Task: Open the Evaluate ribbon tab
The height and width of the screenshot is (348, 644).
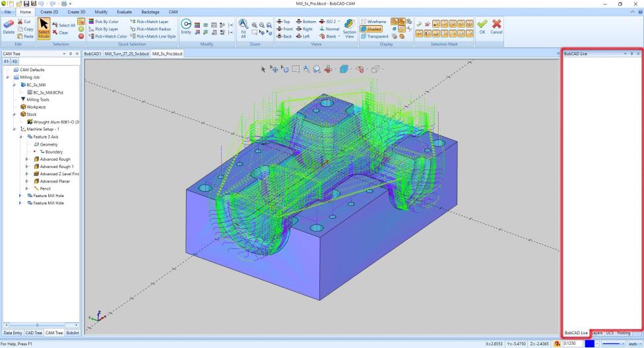Action: tap(124, 12)
